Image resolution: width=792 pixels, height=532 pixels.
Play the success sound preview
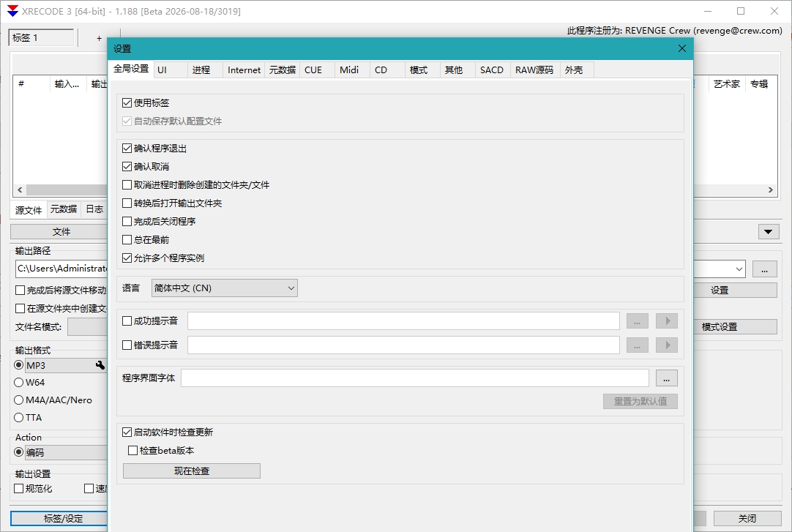coord(667,321)
